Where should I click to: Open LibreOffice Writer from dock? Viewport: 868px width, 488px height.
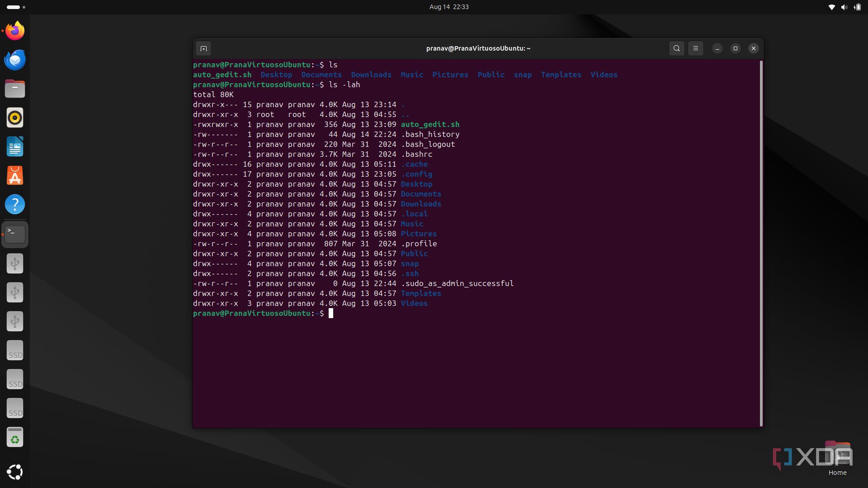[15, 146]
